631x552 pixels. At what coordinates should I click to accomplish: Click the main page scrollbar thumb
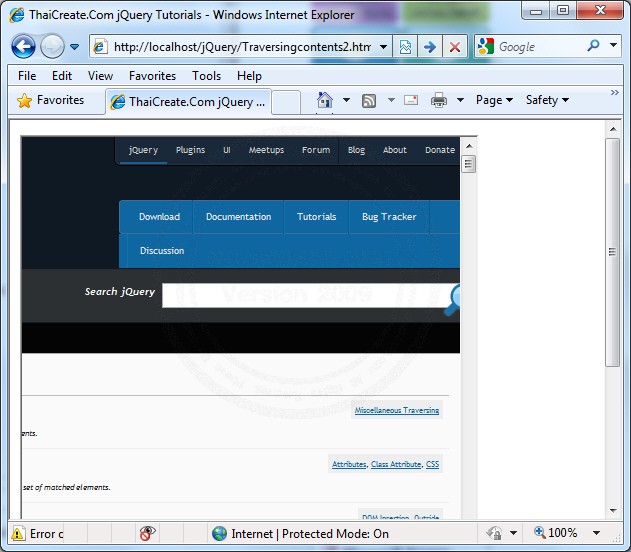pos(612,252)
